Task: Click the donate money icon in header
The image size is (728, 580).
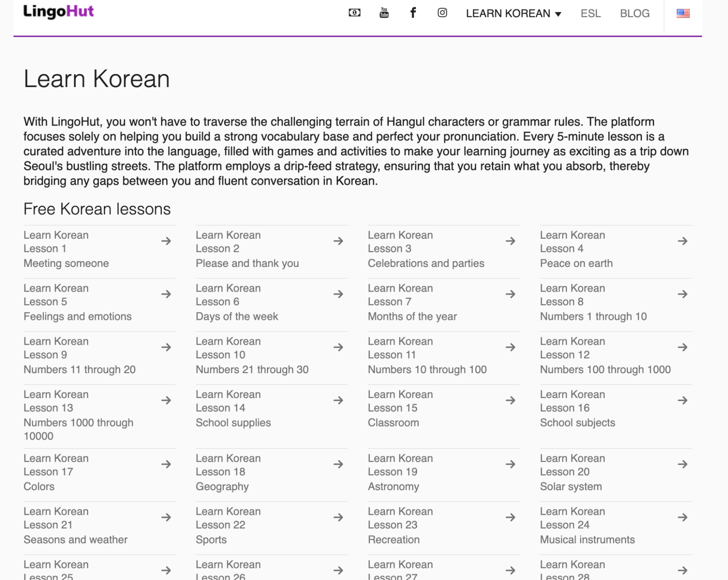Action: (354, 13)
